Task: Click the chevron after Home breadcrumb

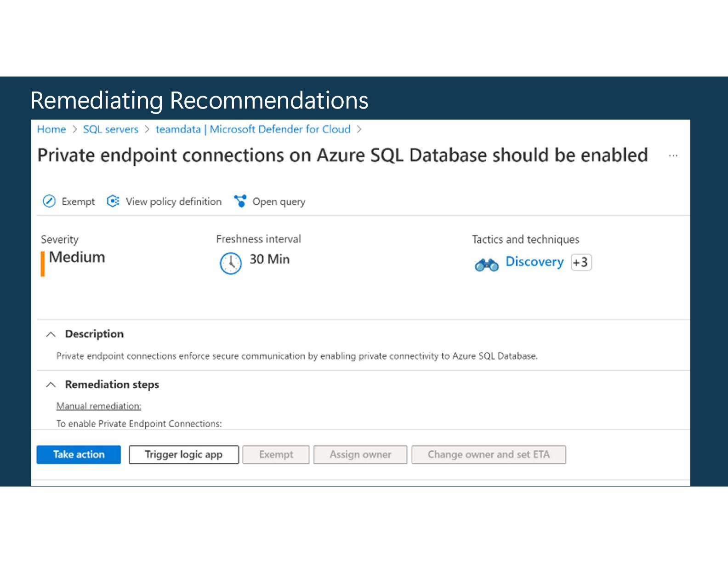Action: pyautogui.click(x=74, y=129)
